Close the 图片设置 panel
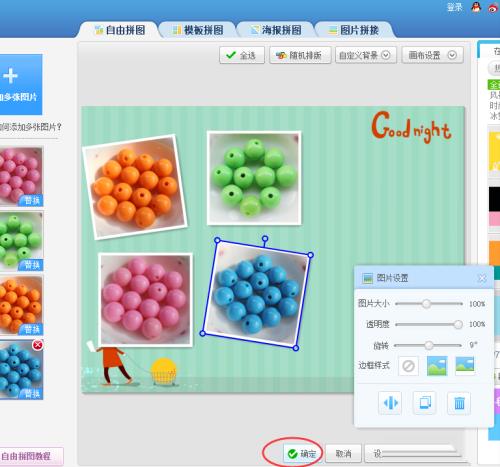500x467 pixels. click(482, 278)
